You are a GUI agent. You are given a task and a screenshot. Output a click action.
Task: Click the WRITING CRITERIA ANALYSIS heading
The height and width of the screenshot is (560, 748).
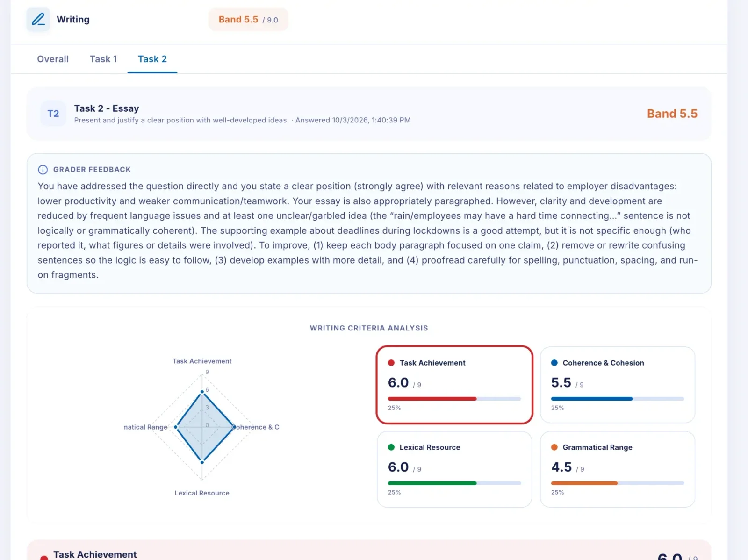click(x=369, y=328)
